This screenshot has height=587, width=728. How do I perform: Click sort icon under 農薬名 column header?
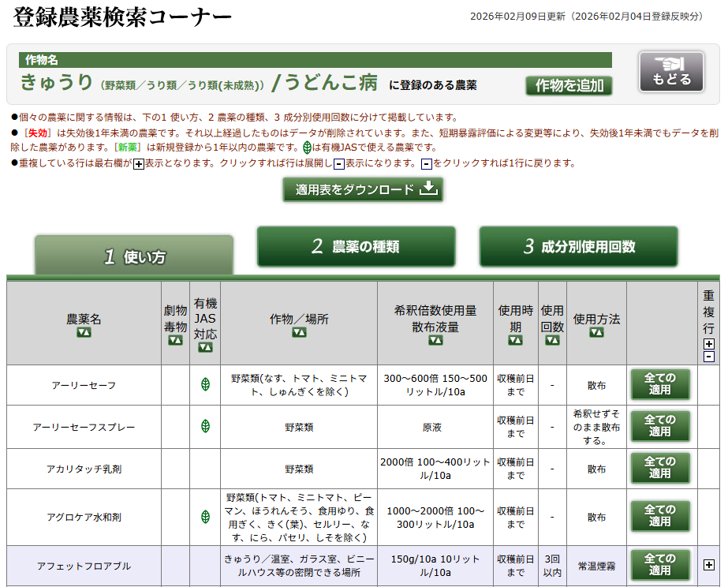84,333
